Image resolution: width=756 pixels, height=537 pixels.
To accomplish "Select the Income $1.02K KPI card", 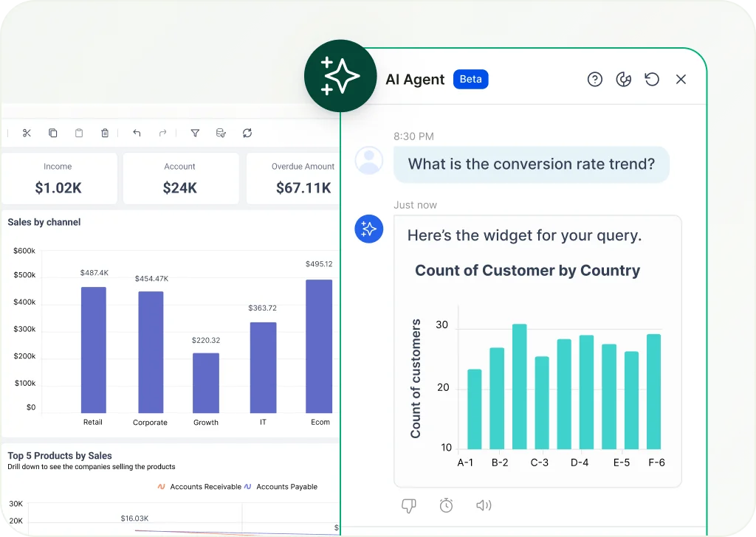I will pos(58,179).
